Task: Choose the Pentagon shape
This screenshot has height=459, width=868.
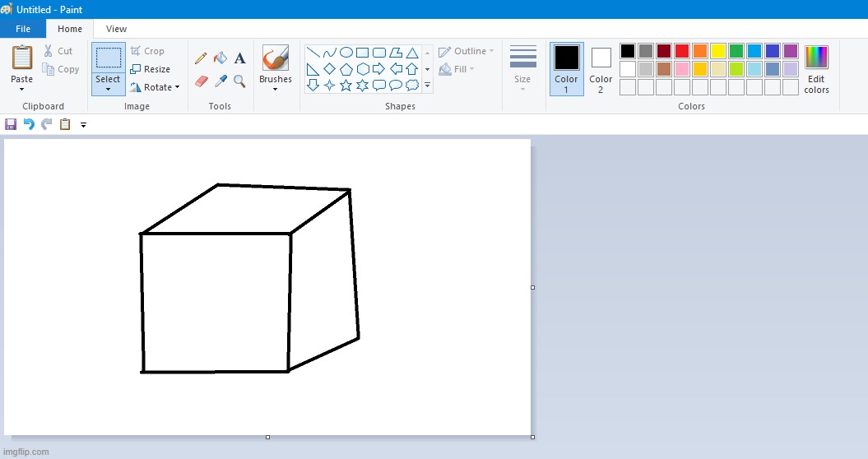Action: [x=346, y=69]
